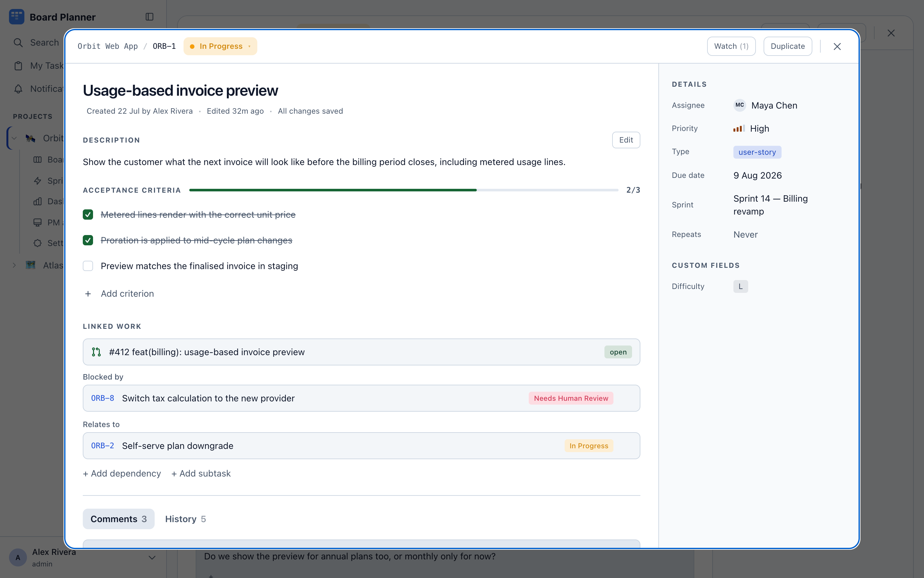Image resolution: width=924 pixels, height=578 pixels.
Task: Click the In Progress badge on ORB-2
Action: (589, 445)
